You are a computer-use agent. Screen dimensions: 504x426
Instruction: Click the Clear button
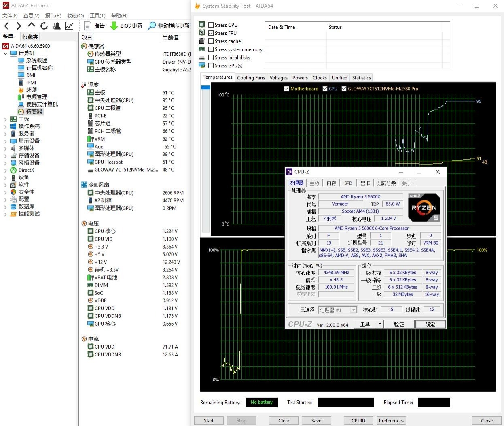[284, 420]
